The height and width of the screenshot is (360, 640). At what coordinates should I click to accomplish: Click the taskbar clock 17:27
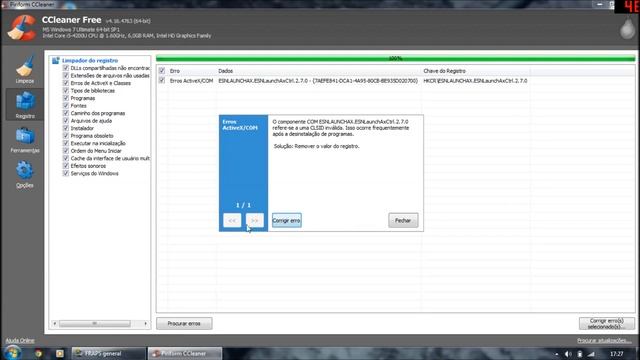(617, 354)
